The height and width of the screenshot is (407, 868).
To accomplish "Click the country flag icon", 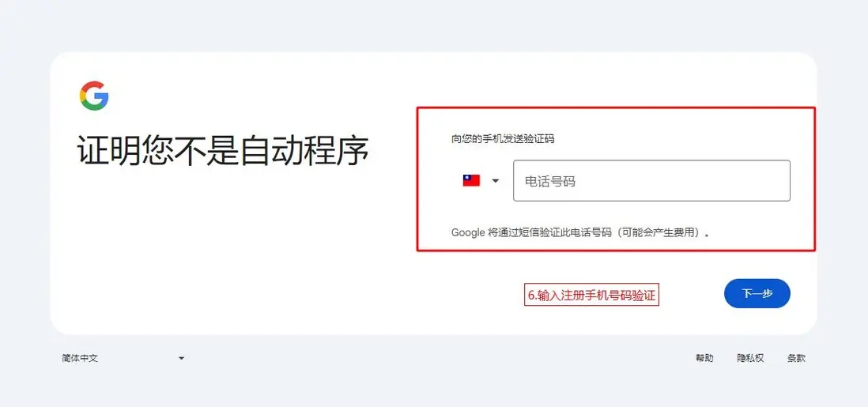I will click(x=471, y=180).
